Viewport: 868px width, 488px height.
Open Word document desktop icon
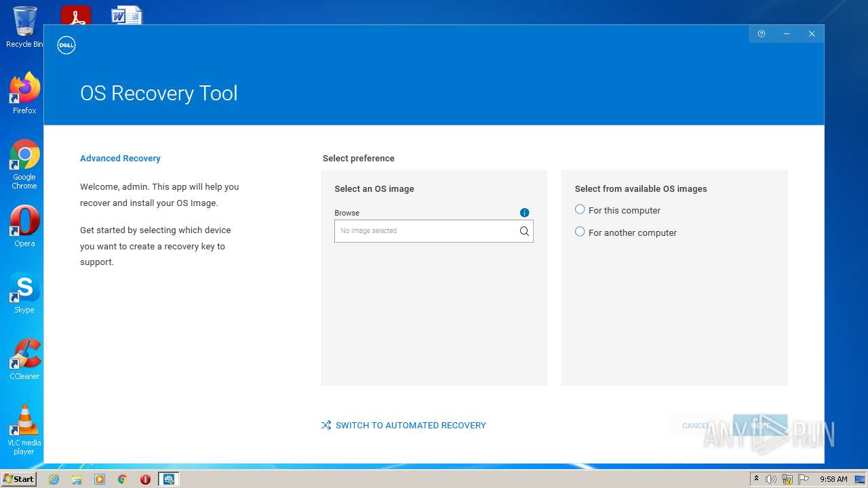127,15
